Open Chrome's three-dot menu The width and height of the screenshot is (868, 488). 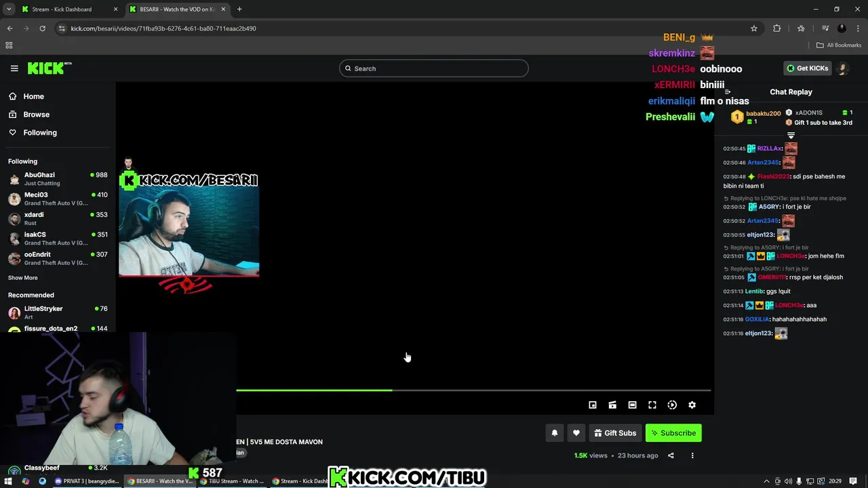coord(858,28)
